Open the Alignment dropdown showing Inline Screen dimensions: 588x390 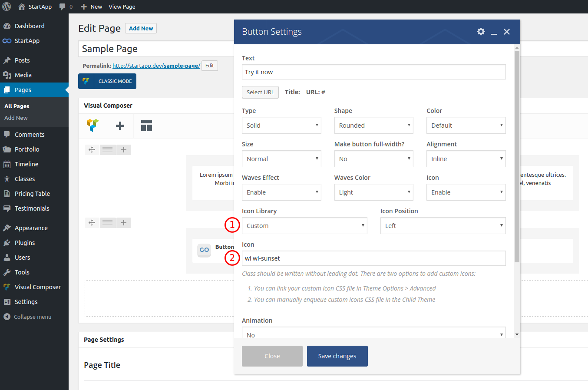pyautogui.click(x=466, y=159)
